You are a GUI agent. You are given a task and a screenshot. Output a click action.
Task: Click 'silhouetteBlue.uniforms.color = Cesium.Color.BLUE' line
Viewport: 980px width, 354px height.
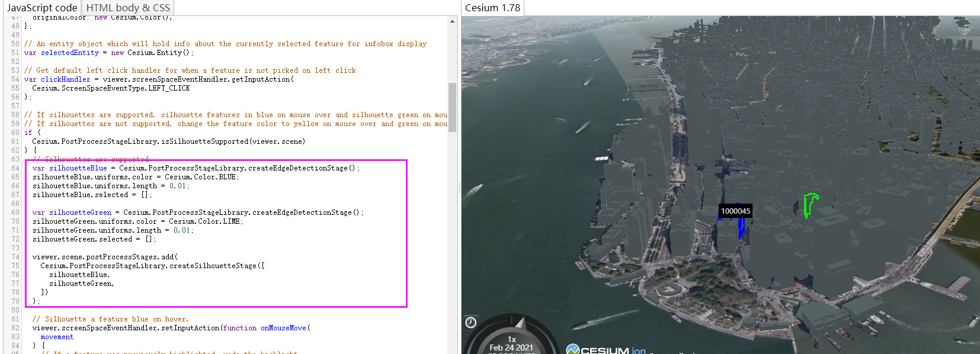tap(136, 177)
